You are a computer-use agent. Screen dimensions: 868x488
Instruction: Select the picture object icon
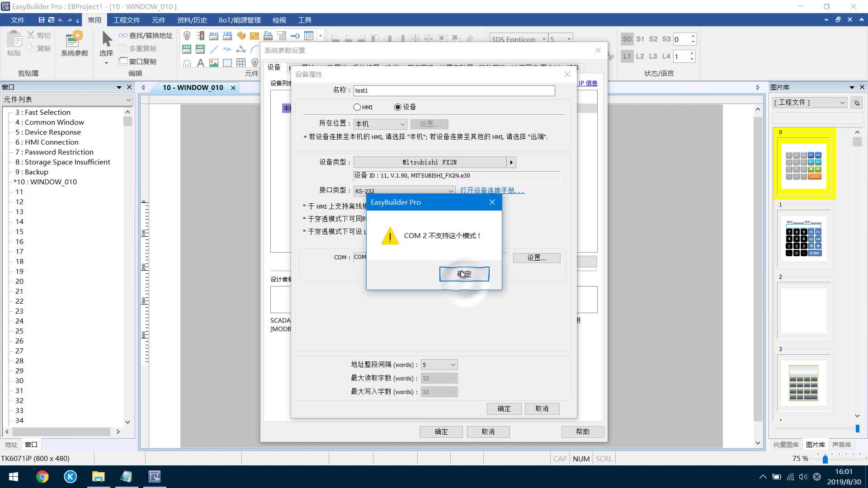214,63
